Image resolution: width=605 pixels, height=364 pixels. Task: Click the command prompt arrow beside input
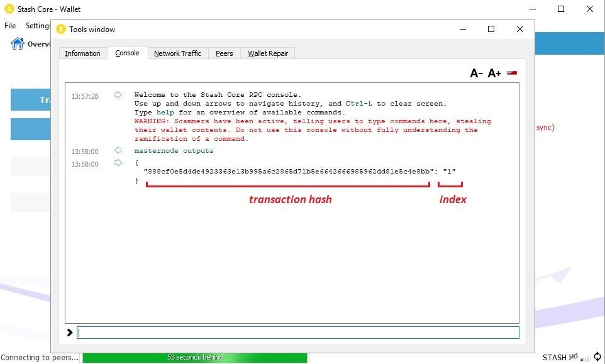tap(69, 333)
